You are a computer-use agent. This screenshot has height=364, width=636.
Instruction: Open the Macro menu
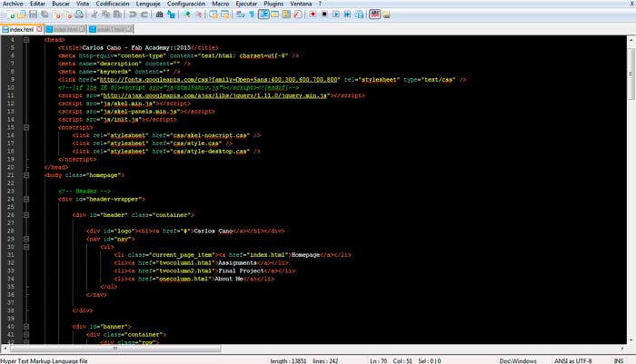pos(221,4)
